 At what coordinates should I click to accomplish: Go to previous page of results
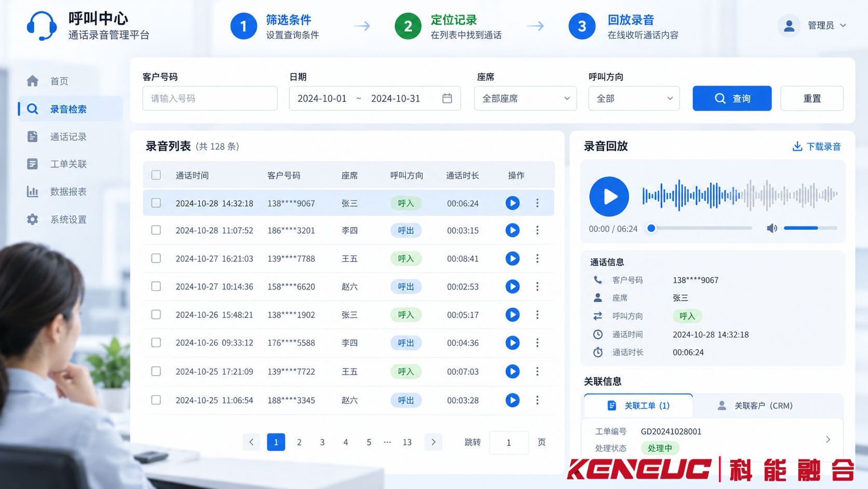[x=251, y=442]
